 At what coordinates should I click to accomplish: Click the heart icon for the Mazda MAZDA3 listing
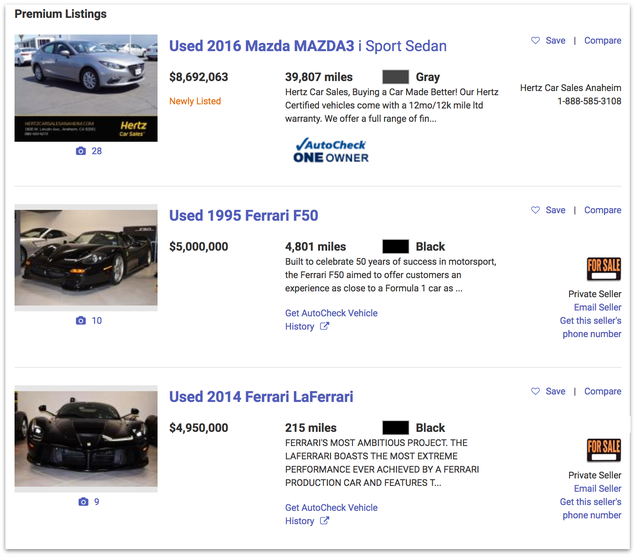click(x=535, y=41)
